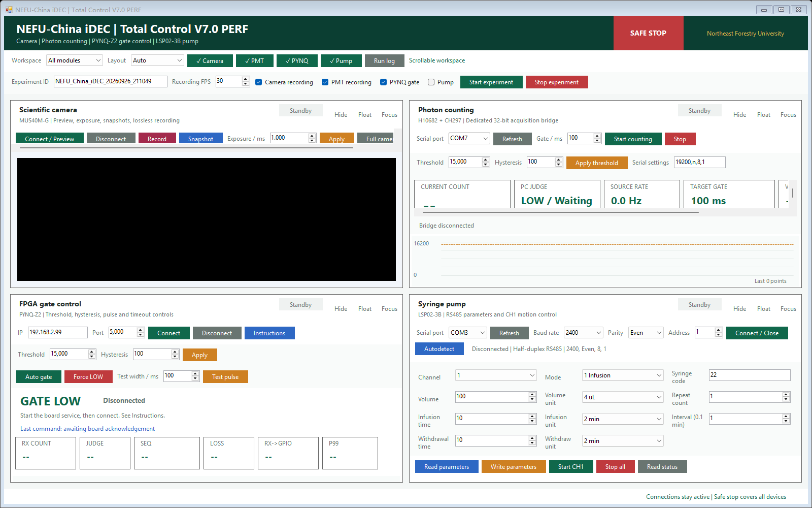The image size is (812, 508).
Task: Click Connect / Preview for the camera
Action: (x=50, y=139)
